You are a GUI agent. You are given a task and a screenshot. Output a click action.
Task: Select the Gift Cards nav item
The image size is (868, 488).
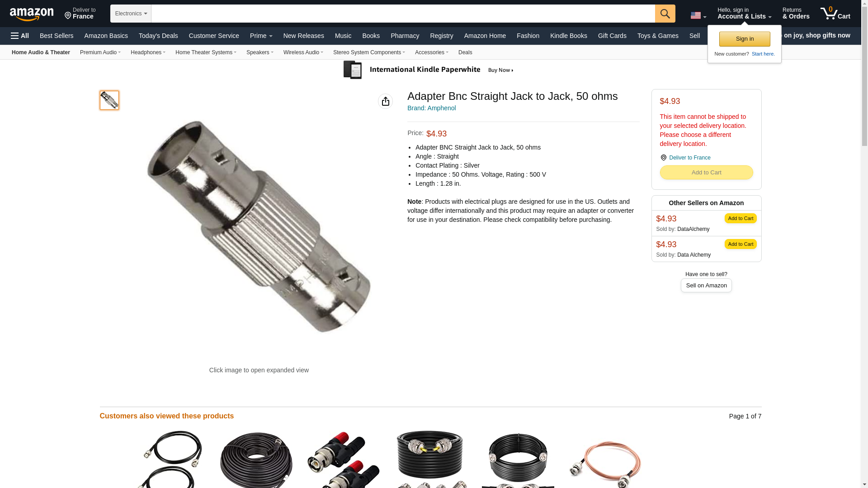point(612,36)
